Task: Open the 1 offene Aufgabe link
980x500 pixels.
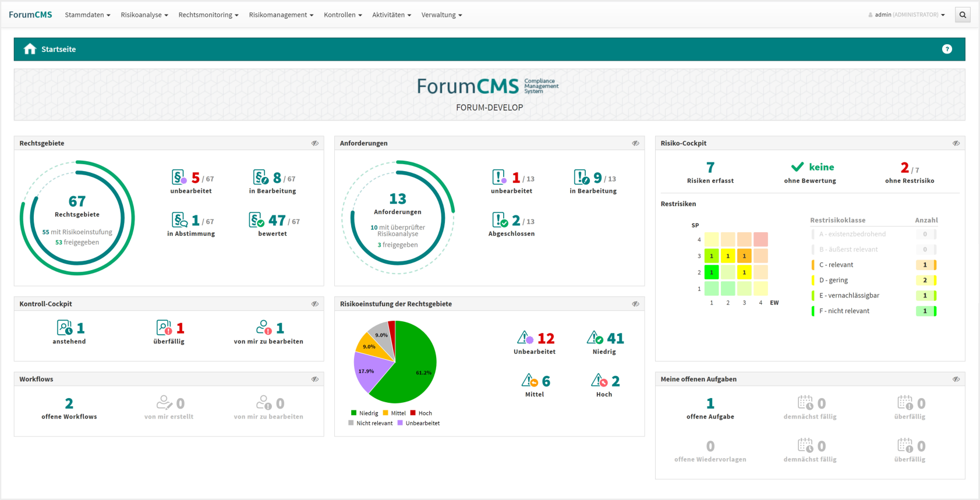Action: coord(710,408)
